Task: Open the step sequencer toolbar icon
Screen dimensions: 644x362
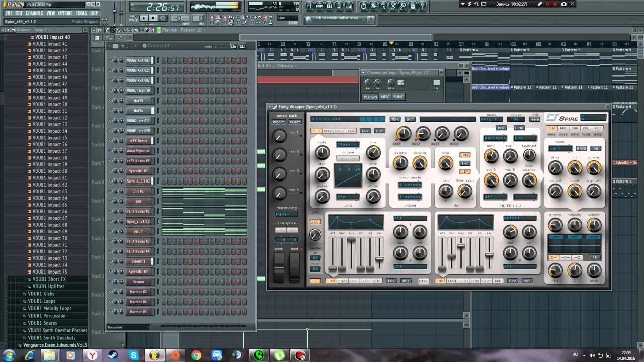Action: click(319, 6)
